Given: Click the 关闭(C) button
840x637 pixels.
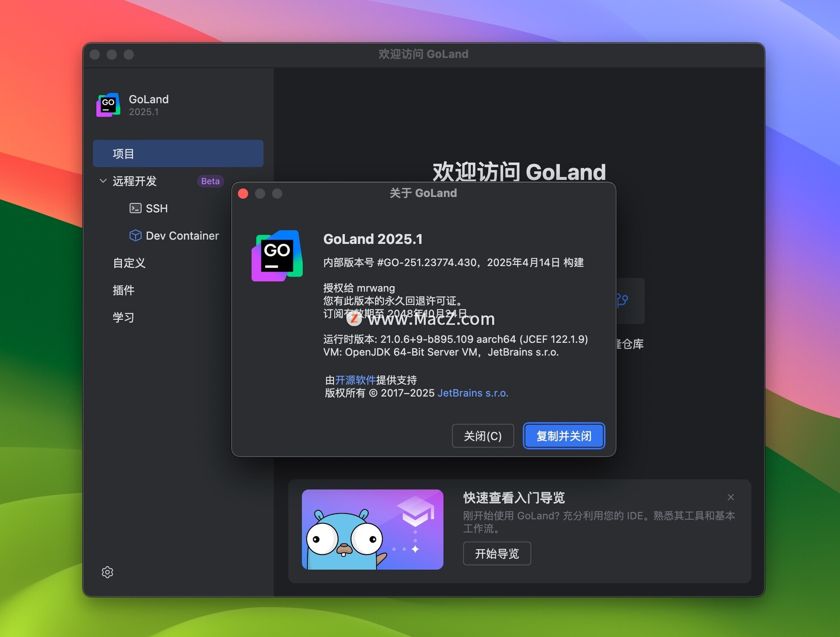Looking at the screenshot, I should tap(483, 436).
